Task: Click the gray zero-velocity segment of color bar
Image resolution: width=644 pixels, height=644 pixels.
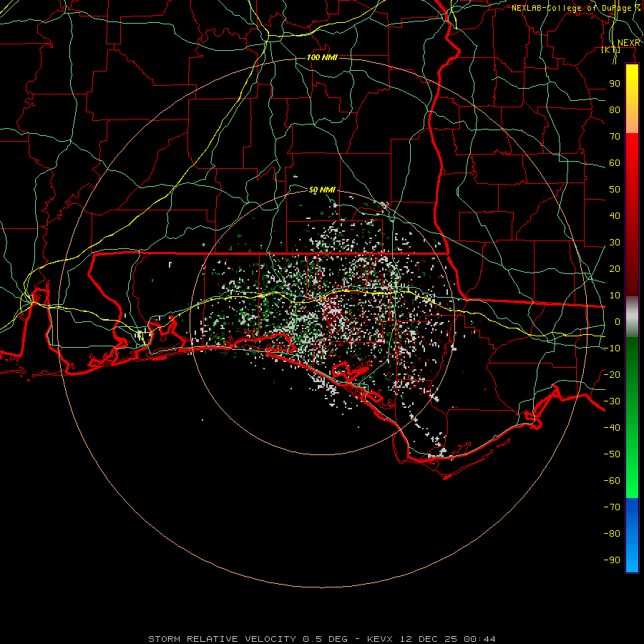Action: tap(632, 317)
